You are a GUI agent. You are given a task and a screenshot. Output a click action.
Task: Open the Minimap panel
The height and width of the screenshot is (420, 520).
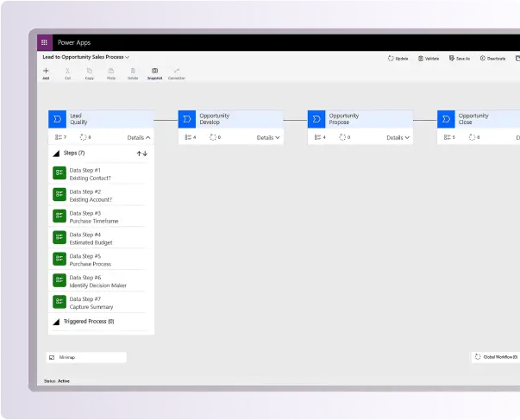click(86, 357)
